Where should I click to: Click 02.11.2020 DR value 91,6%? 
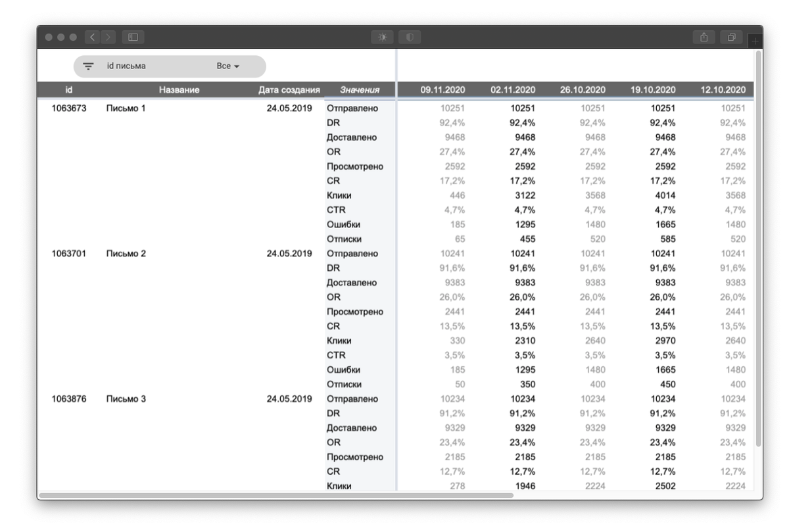[522, 268]
